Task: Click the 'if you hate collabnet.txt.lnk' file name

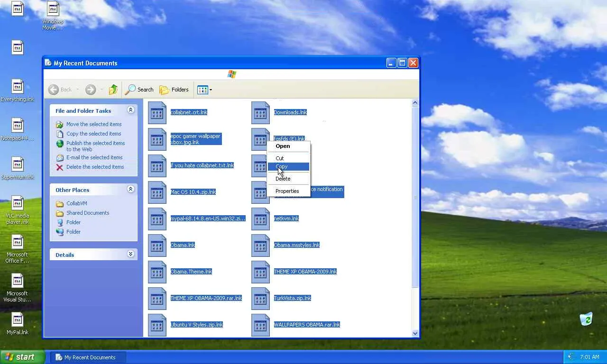Action: [x=202, y=165]
